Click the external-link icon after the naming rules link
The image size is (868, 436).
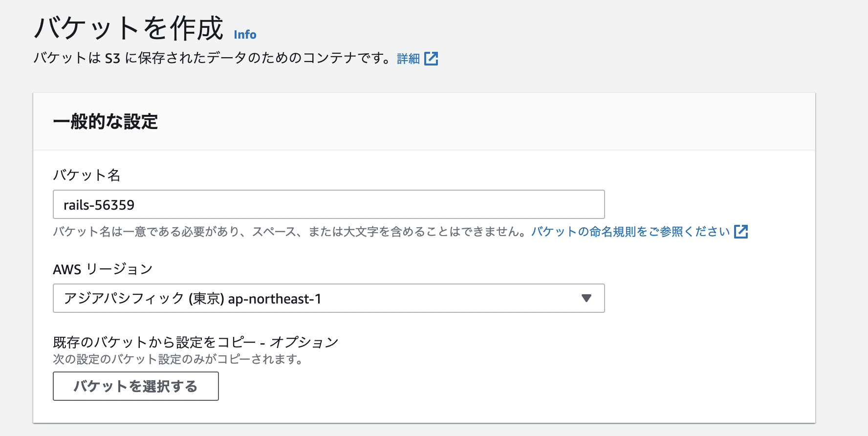click(741, 232)
